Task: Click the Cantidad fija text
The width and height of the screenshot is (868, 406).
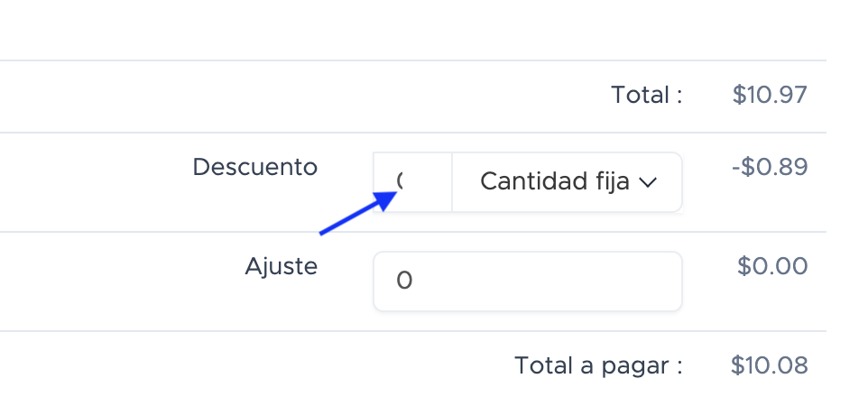Action: (554, 182)
